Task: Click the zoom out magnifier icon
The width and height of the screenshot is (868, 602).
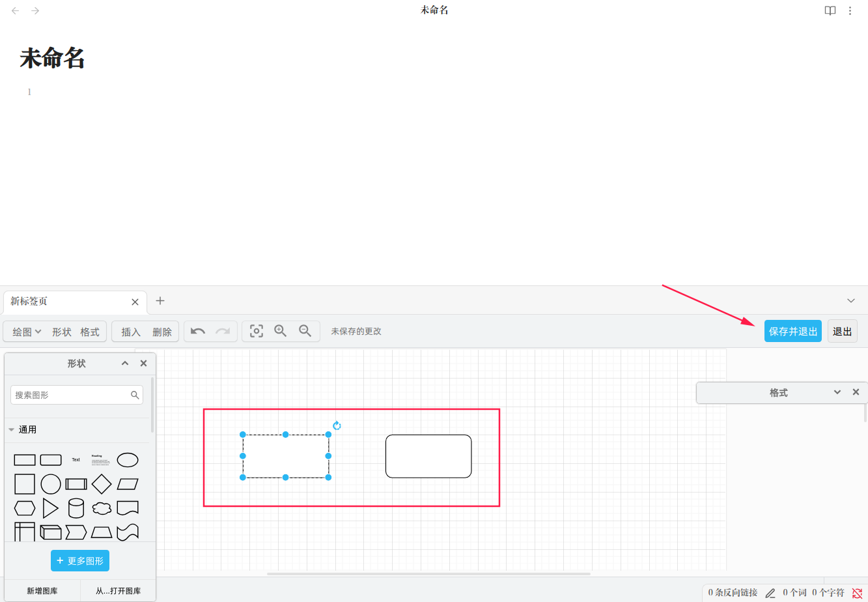Action: (x=305, y=331)
